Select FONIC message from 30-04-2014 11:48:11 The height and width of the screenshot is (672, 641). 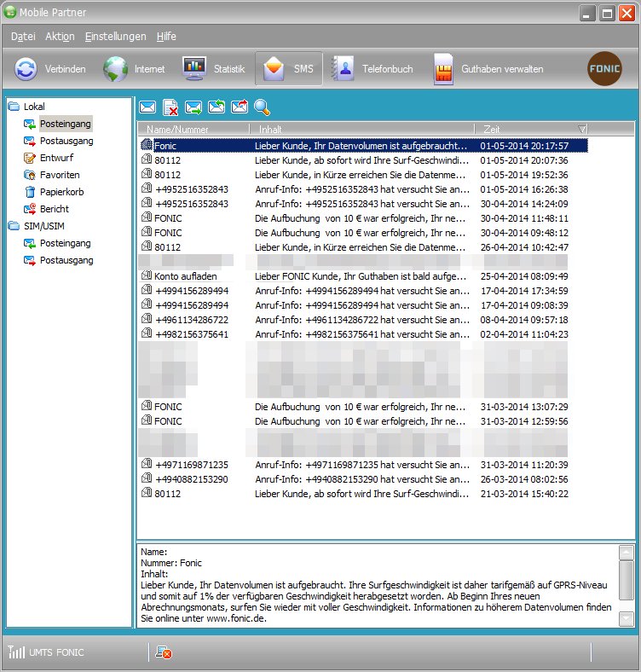pyautogui.click(x=363, y=218)
